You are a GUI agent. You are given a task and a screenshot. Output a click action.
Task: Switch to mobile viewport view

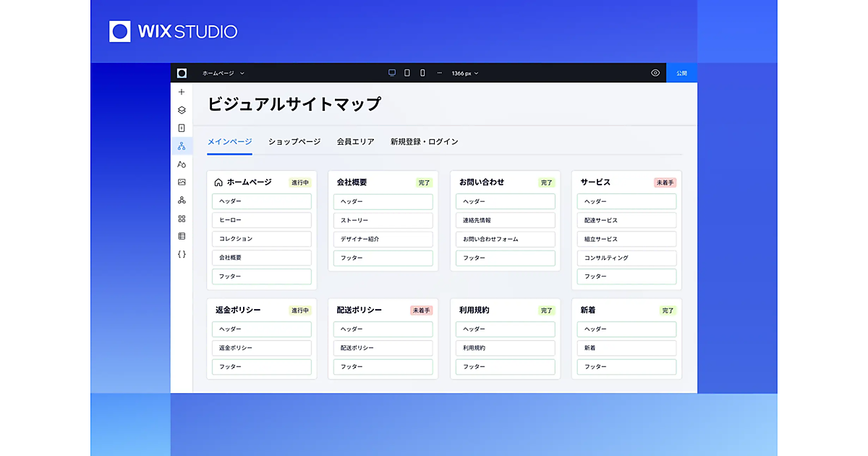pyautogui.click(x=422, y=73)
